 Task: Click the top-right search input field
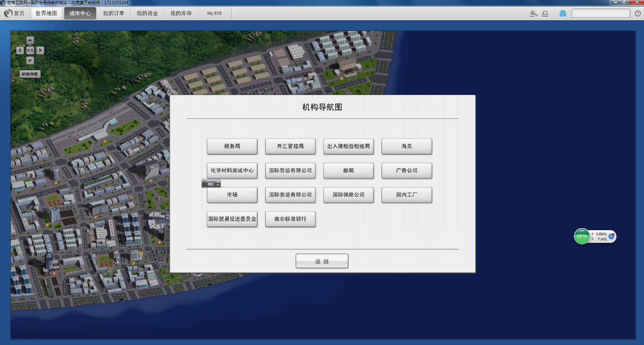600,14
